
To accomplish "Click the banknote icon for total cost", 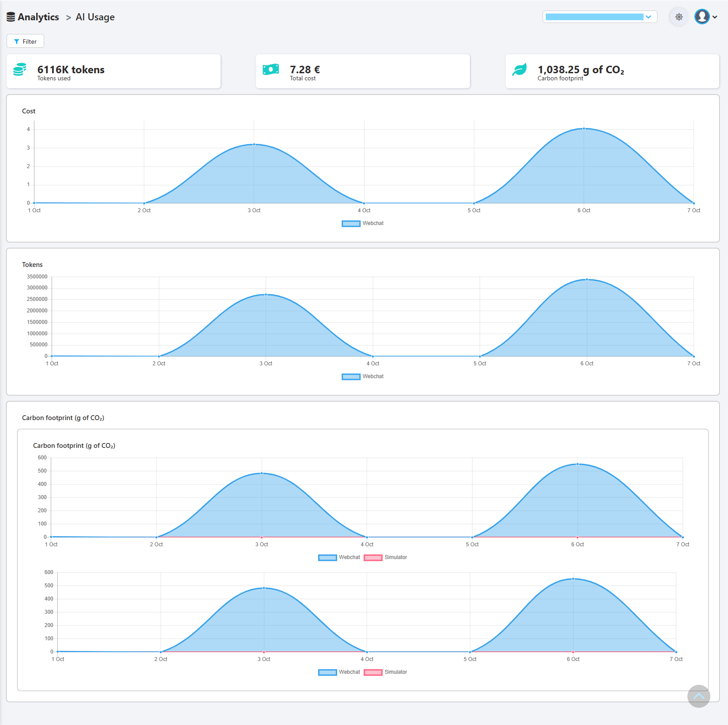I will 270,69.
